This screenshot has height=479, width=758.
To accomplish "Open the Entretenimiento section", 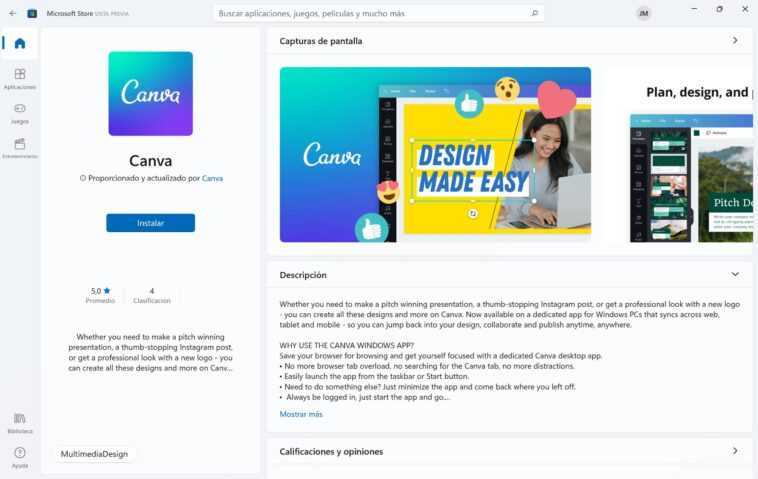I will pyautogui.click(x=20, y=148).
